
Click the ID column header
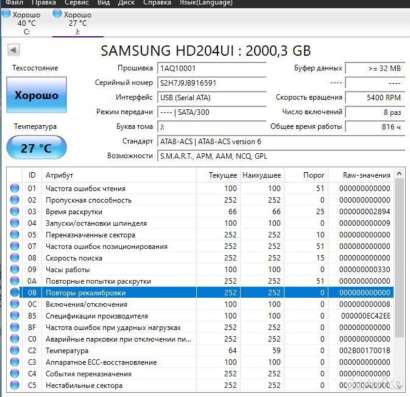click(x=32, y=175)
